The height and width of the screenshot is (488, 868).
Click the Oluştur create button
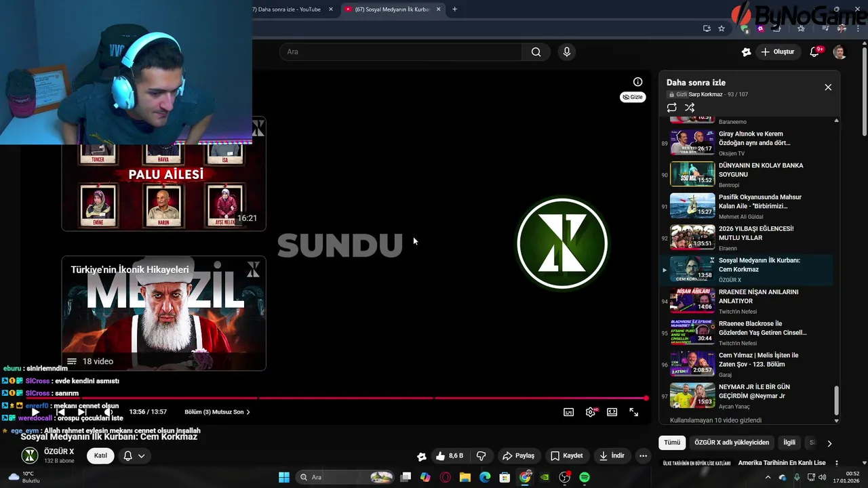pyautogui.click(x=778, y=52)
